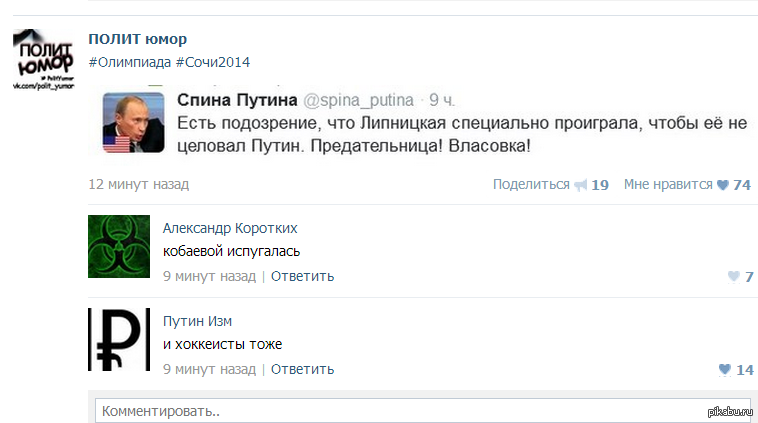758x423 pixels.
Task: Open the '12 минут назад' post timestamp
Action: click(x=138, y=185)
